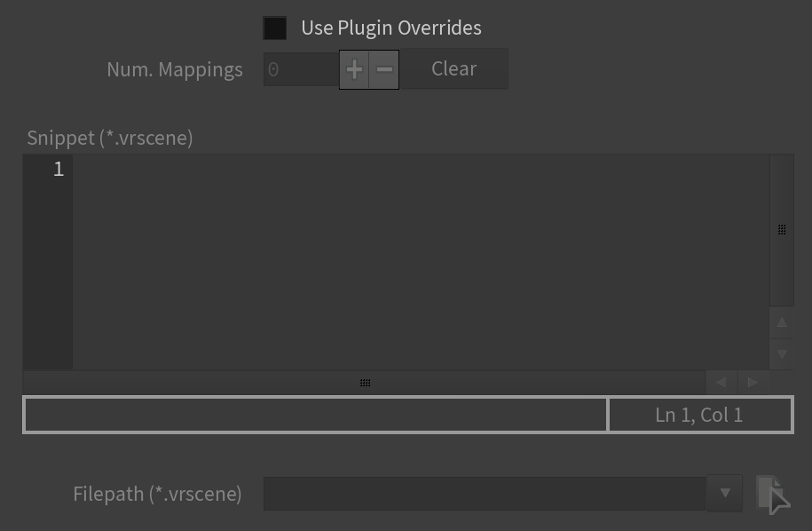This screenshot has width=812, height=531.
Task: Click the Use Plugin Overrides label text
Action: 391,28
